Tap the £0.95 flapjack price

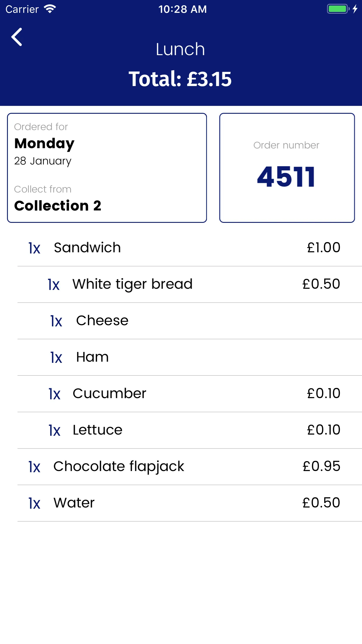tap(321, 466)
